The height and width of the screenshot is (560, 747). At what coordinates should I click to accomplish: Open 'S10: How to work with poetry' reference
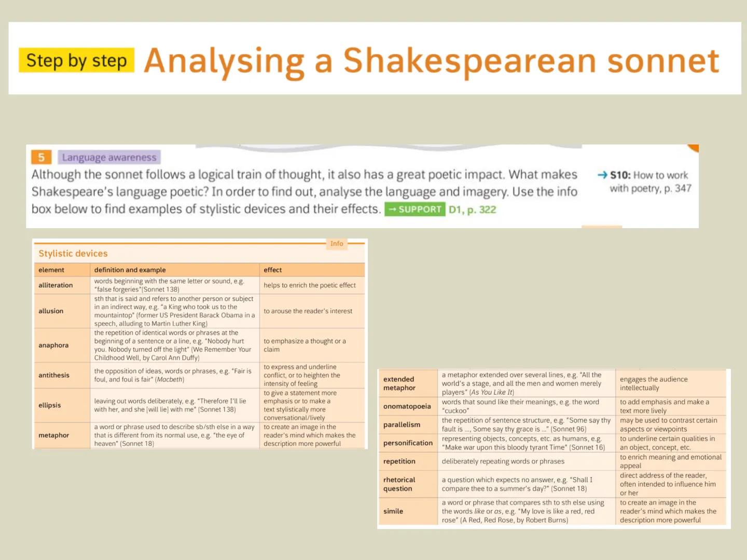650,181
